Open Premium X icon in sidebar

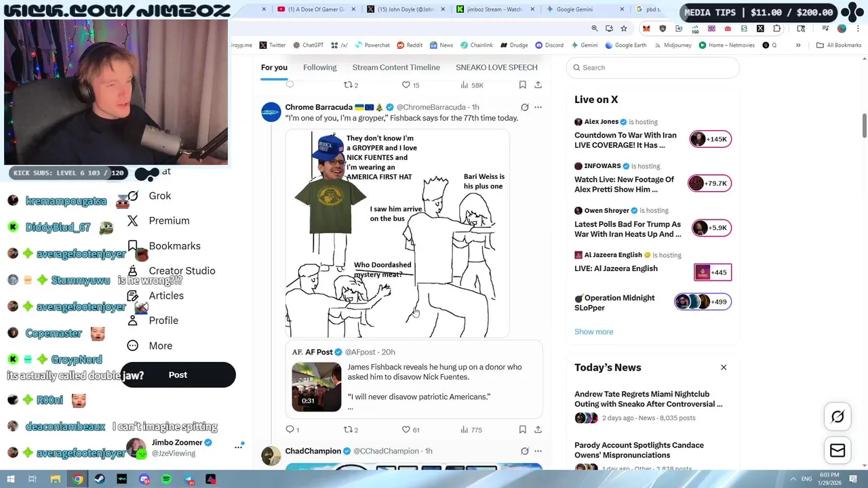click(133, 221)
